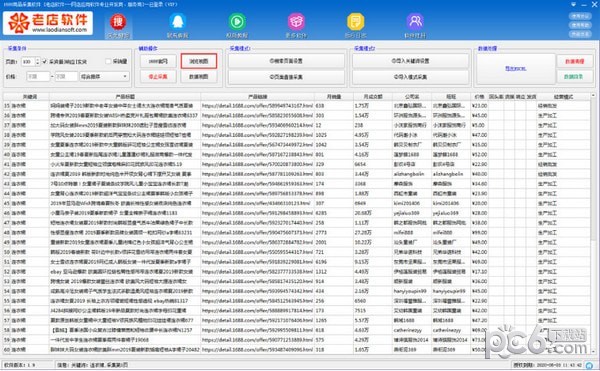This screenshot has width=600, height=371.
Task: Click monthly sales value 6196
Action: click(x=321, y=262)
